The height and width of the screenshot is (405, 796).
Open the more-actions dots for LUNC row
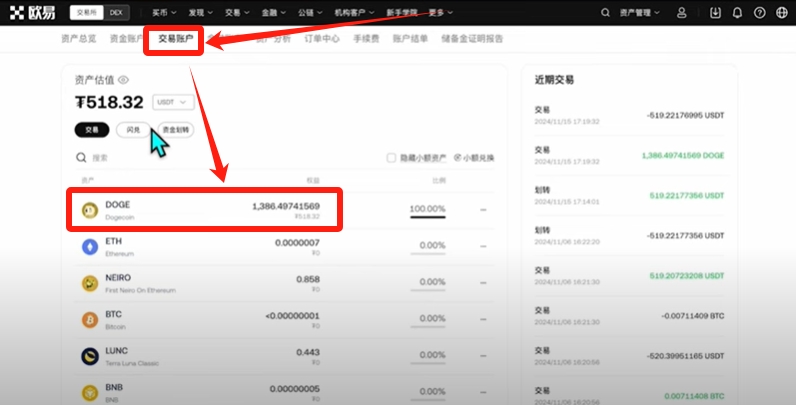pos(483,356)
